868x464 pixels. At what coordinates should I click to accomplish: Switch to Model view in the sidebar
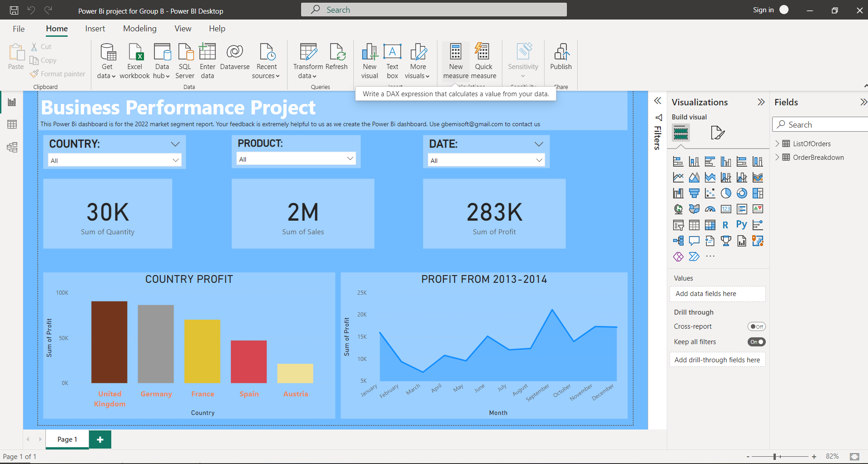click(x=12, y=147)
